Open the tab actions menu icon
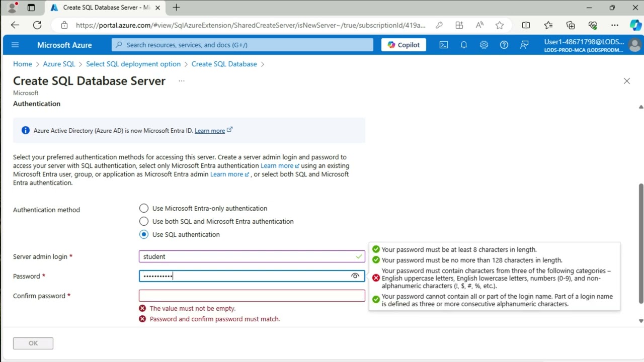Image resolution: width=644 pixels, height=362 pixels. 31,8
